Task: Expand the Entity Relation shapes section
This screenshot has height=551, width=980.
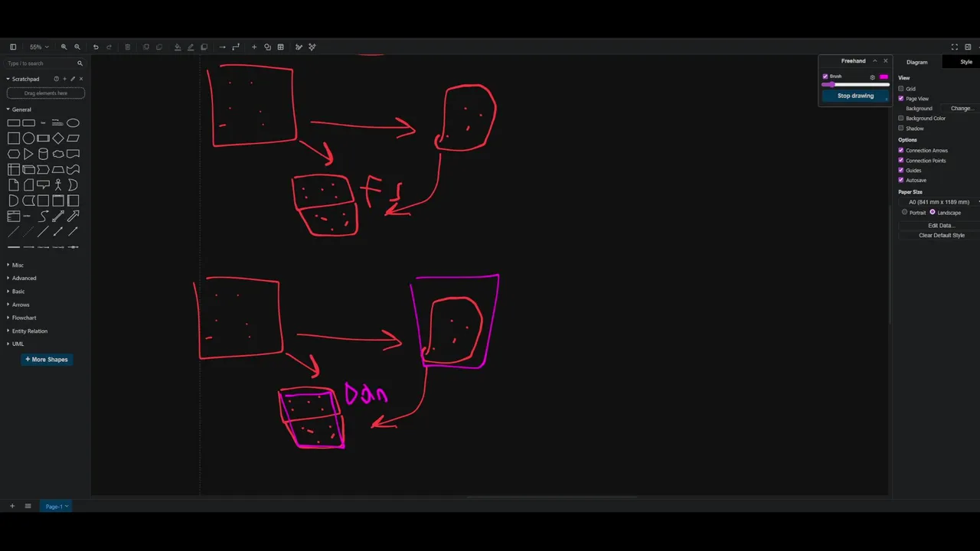Action: (x=27, y=331)
